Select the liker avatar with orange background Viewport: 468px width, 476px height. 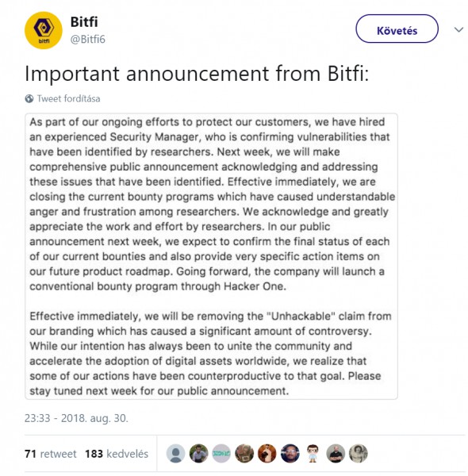267,454
